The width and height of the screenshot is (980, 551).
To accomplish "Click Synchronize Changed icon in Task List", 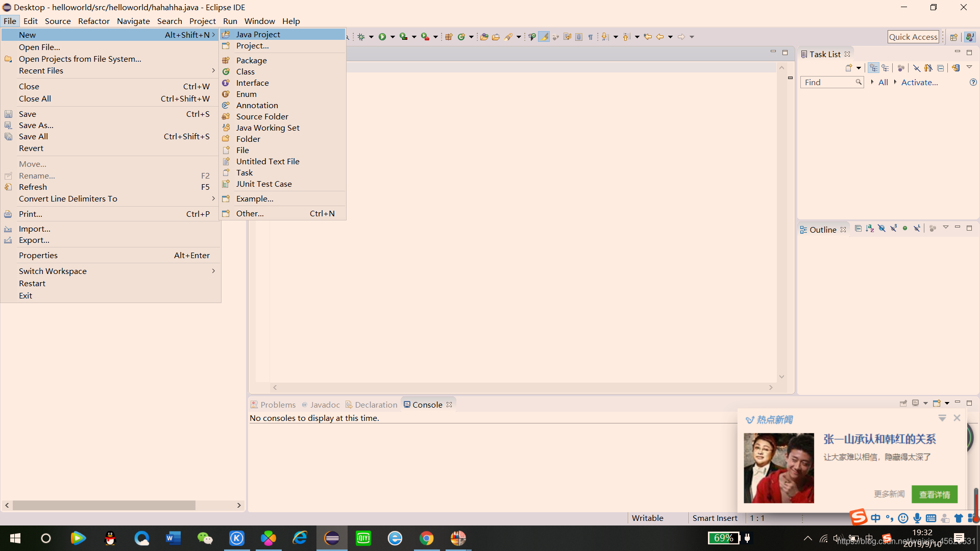I will pos(955,68).
